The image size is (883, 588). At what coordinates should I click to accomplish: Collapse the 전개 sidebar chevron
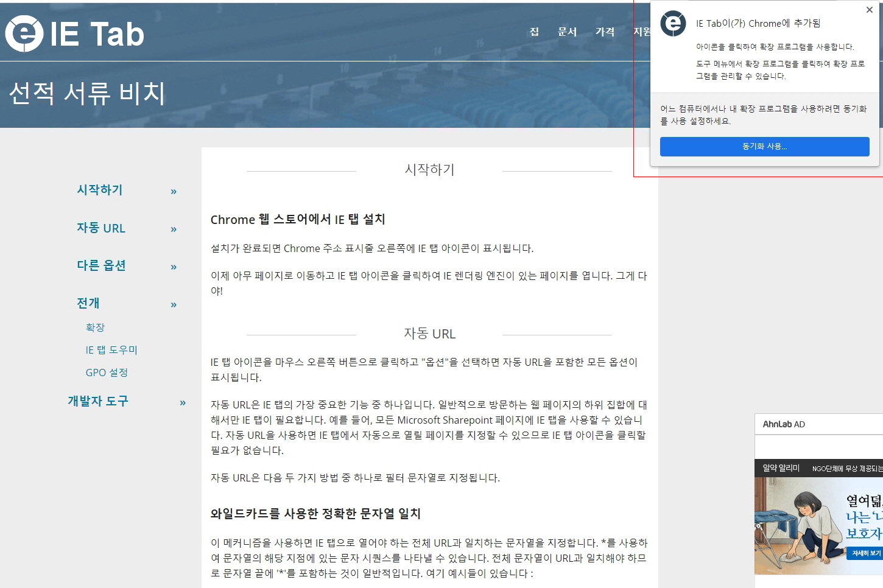pos(174,305)
